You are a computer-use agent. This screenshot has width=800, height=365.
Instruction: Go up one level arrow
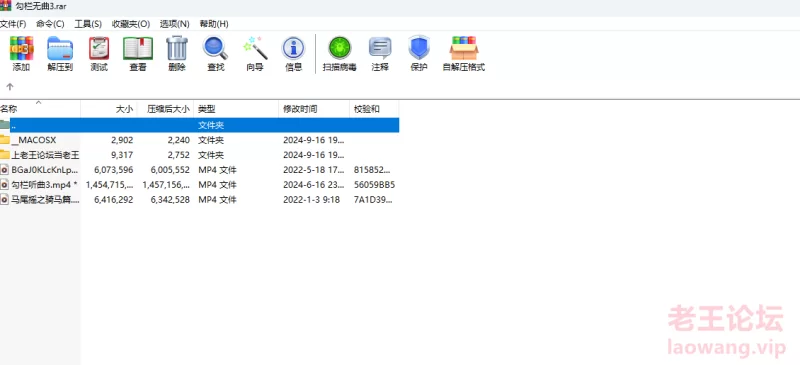(x=10, y=86)
